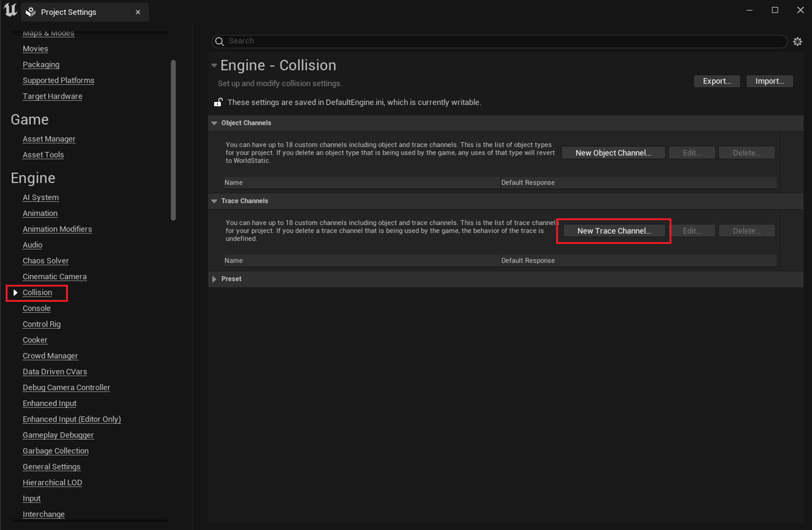Click the Export button
Image resolution: width=812 pixels, height=530 pixels.
coord(717,81)
